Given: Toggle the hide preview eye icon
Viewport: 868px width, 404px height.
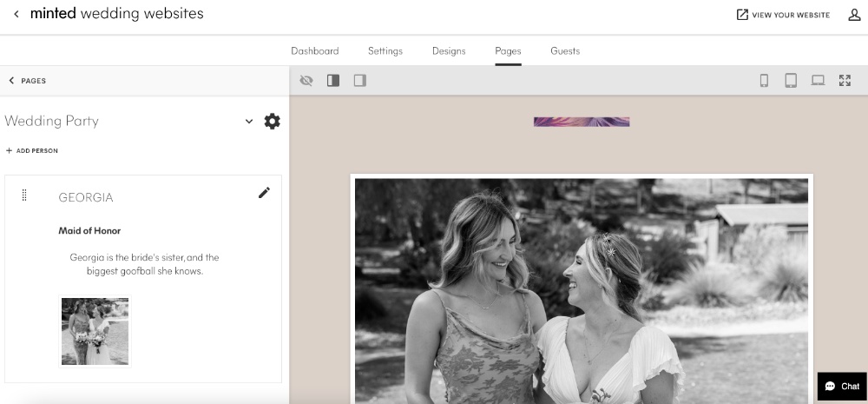Looking at the screenshot, I should point(306,81).
